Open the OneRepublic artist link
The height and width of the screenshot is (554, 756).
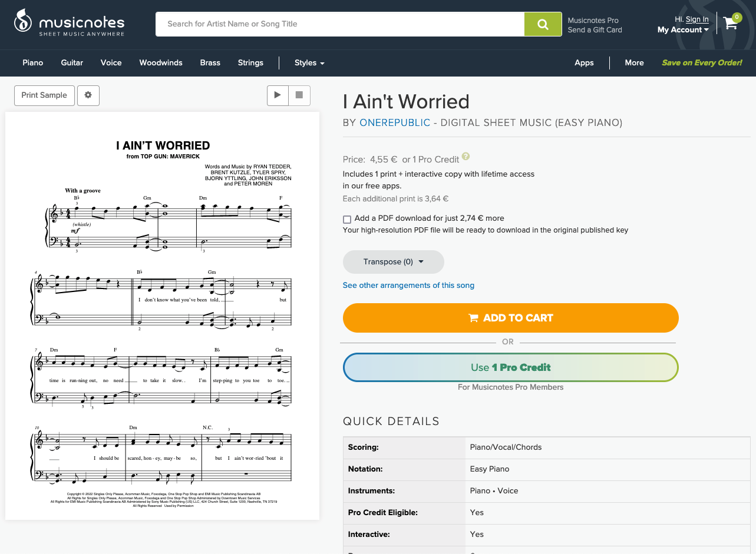pos(395,123)
